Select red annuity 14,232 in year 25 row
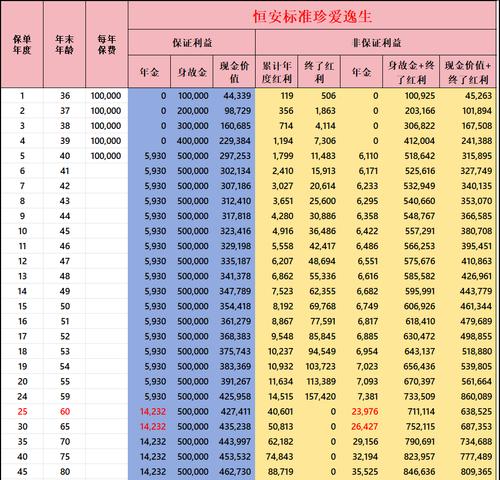 [153, 411]
